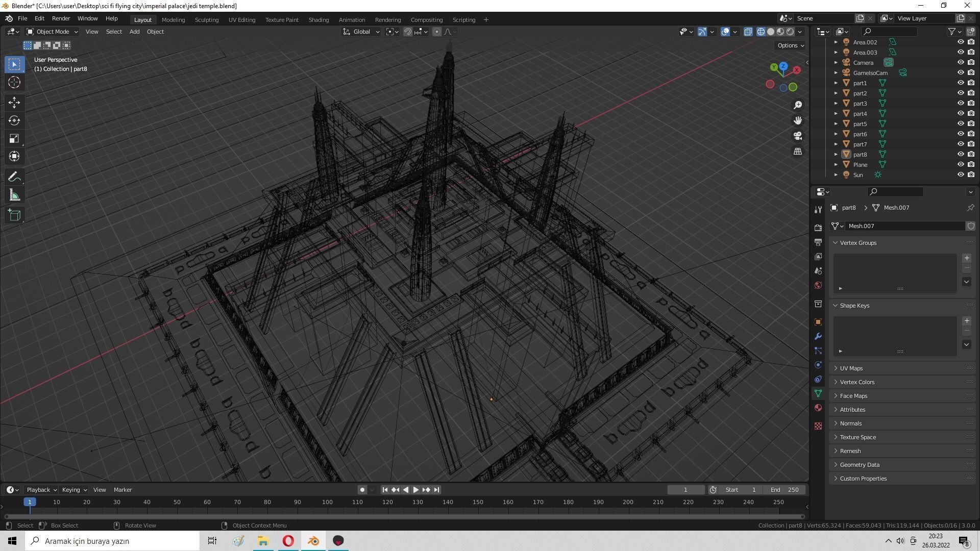Play the animation forward
Image resolution: width=980 pixels, height=551 pixels.
point(416,490)
